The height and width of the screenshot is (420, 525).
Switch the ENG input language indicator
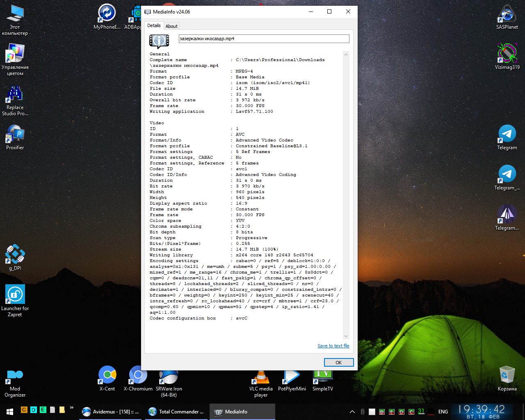click(443, 412)
